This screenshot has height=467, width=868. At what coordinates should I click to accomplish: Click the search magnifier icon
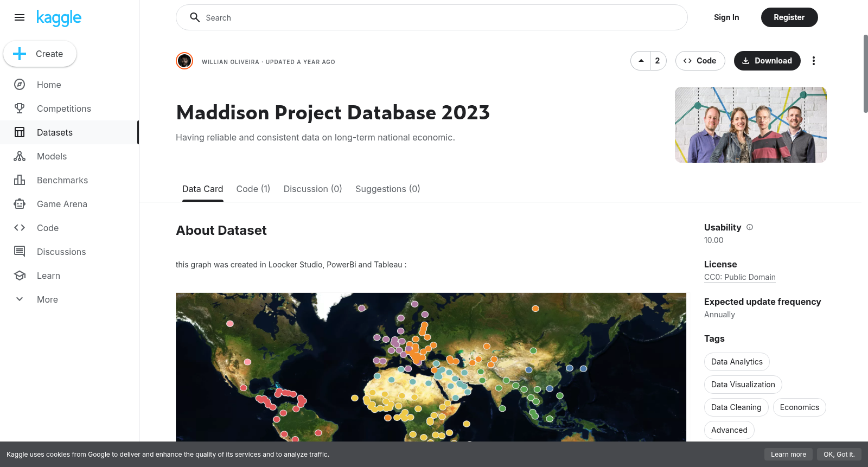[x=195, y=17]
